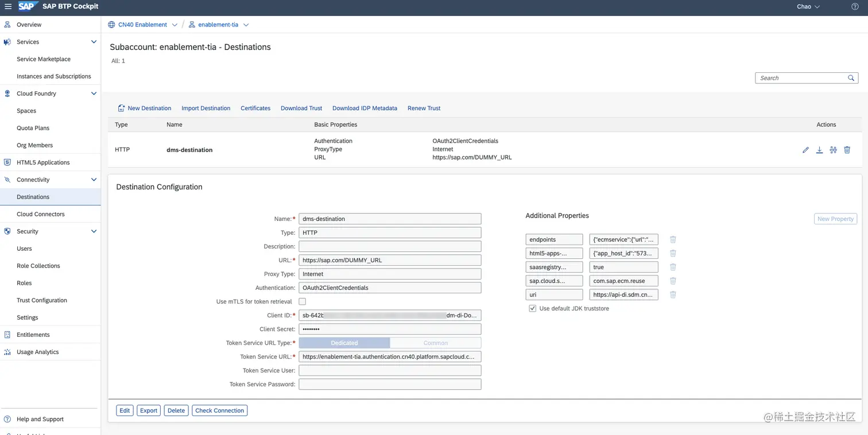Click Certificates link
868x435 pixels.
pyautogui.click(x=255, y=108)
